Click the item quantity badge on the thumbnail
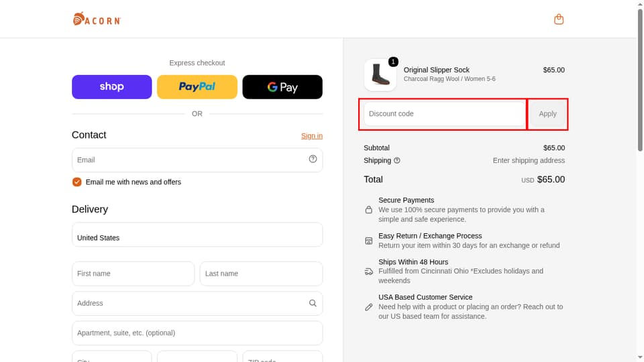The image size is (644, 362). coord(393,62)
